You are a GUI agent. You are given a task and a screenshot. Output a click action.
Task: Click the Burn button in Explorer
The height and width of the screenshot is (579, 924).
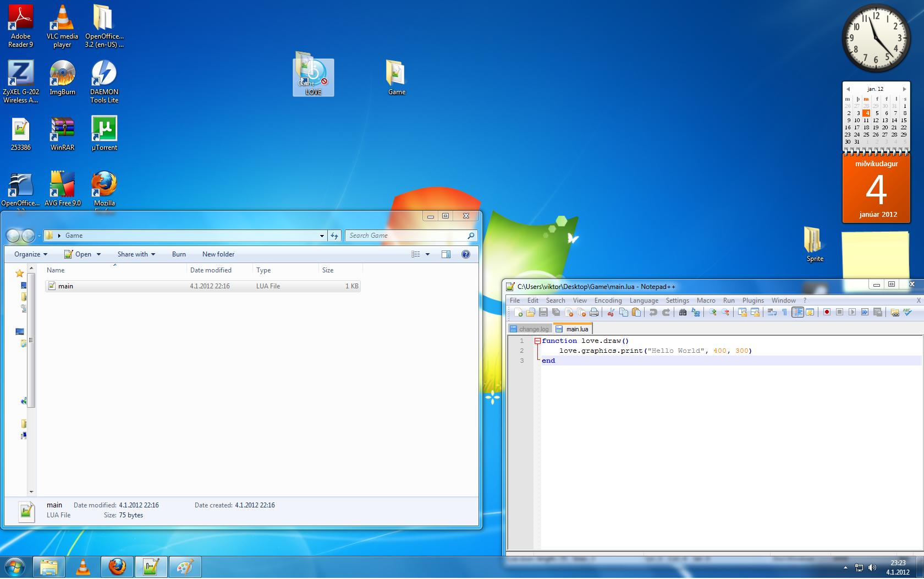(x=179, y=254)
